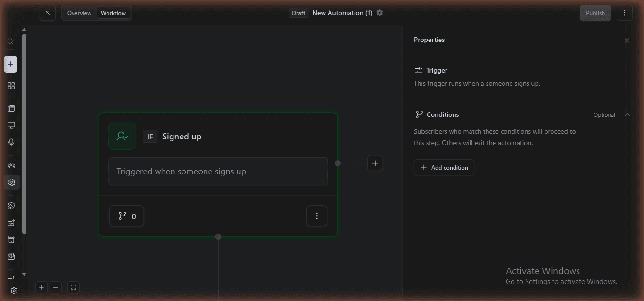This screenshot has width=644, height=301.
Task: Switch to the Workflow tab
Action: [114, 13]
